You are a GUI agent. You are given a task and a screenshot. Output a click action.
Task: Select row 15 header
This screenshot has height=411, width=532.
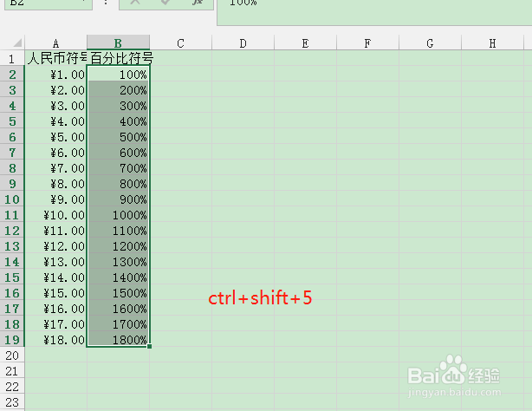coord(12,277)
